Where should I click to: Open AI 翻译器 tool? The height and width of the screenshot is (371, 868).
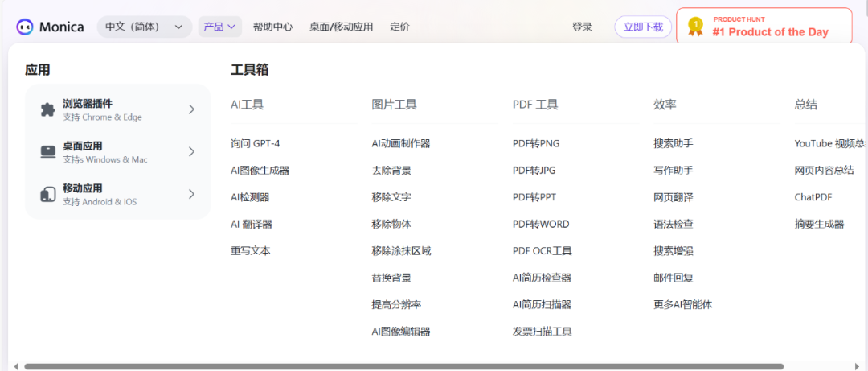point(252,224)
